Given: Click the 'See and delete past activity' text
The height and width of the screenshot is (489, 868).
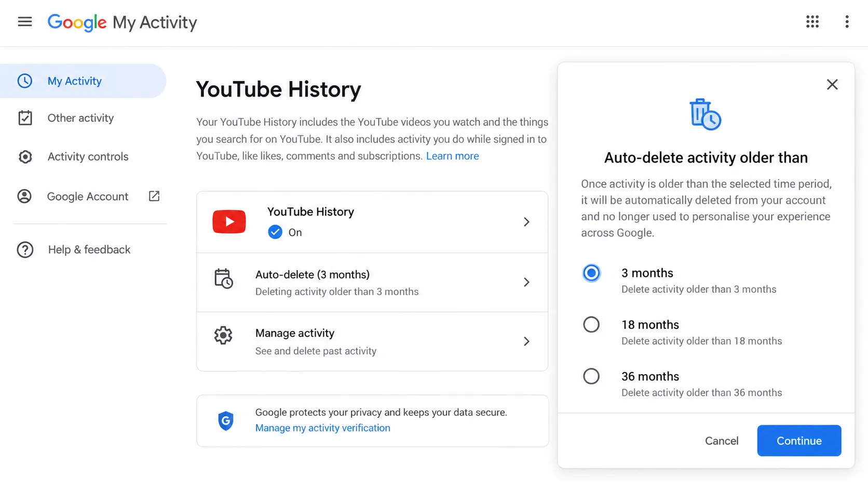Looking at the screenshot, I should (x=316, y=351).
